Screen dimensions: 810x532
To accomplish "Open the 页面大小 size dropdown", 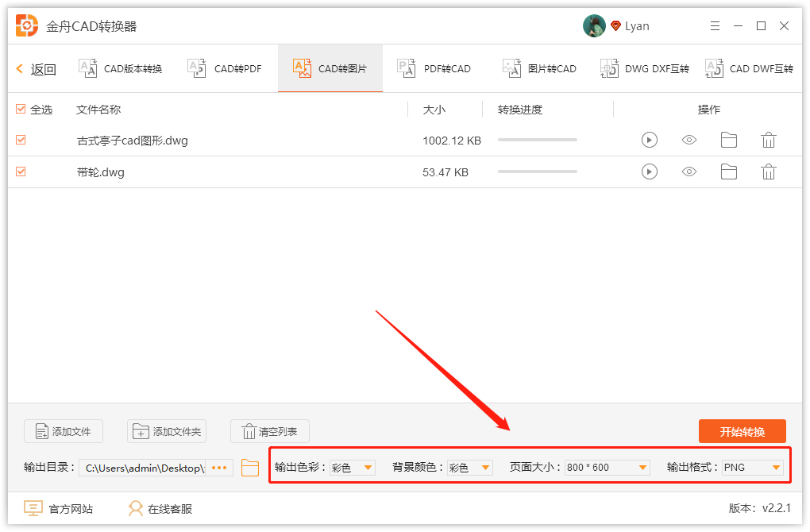I will pos(642,468).
